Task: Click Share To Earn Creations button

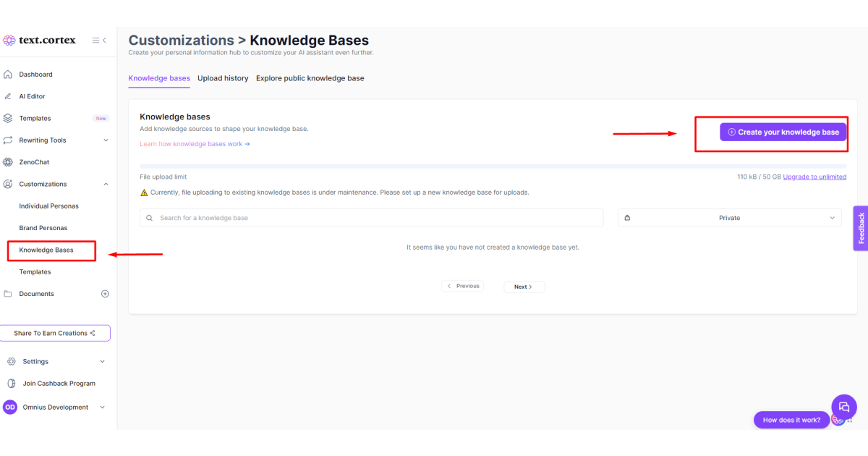Action: [55, 333]
